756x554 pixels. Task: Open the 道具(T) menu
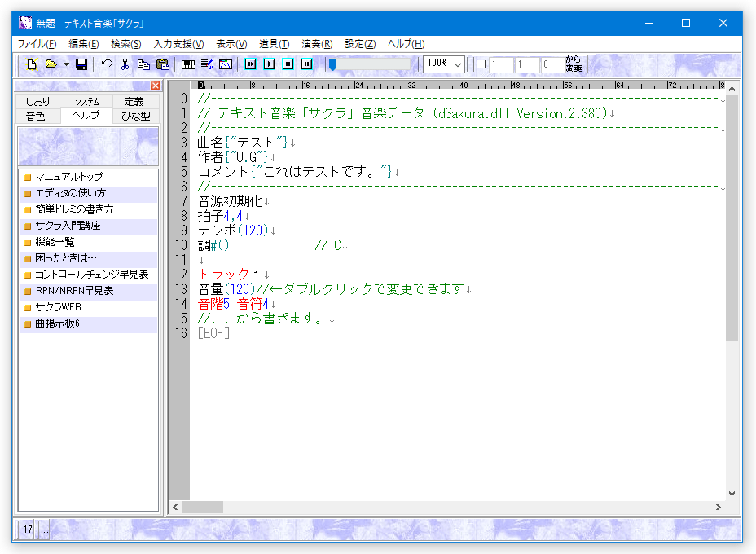tap(275, 44)
